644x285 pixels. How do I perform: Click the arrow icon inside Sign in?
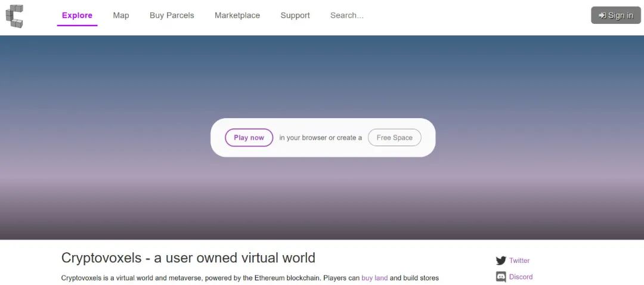(x=602, y=16)
